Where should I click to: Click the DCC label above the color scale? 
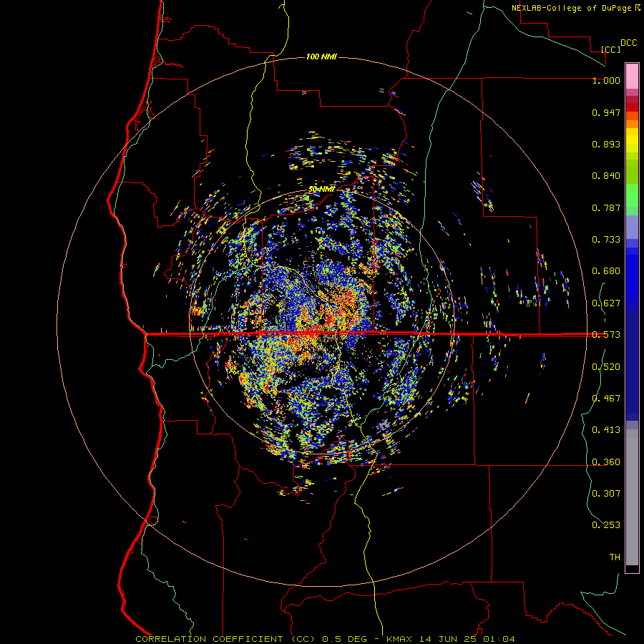pyautogui.click(x=629, y=43)
